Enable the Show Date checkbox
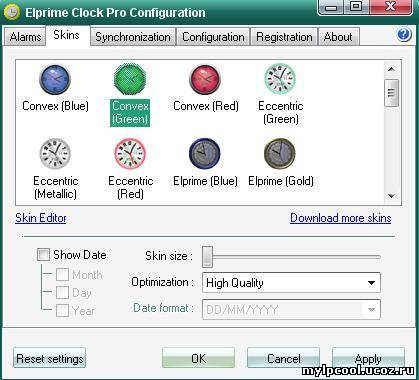This screenshot has width=419, height=380. click(x=43, y=255)
